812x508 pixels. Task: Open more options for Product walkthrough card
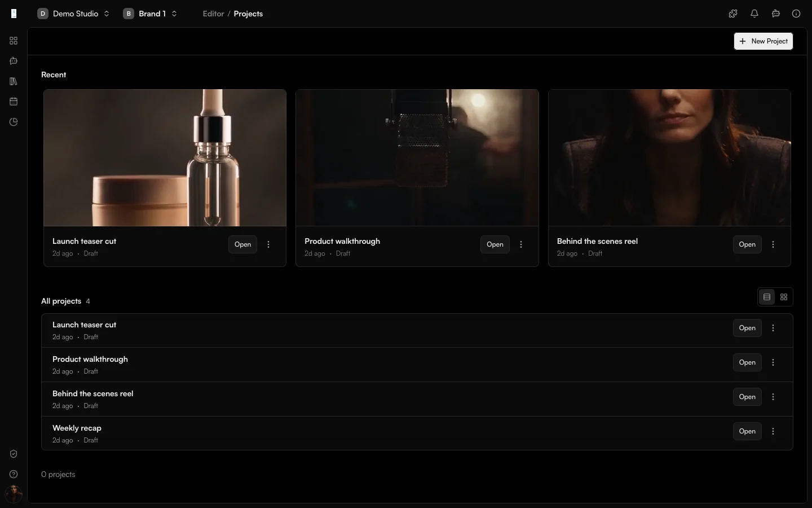pyautogui.click(x=521, y=244)
